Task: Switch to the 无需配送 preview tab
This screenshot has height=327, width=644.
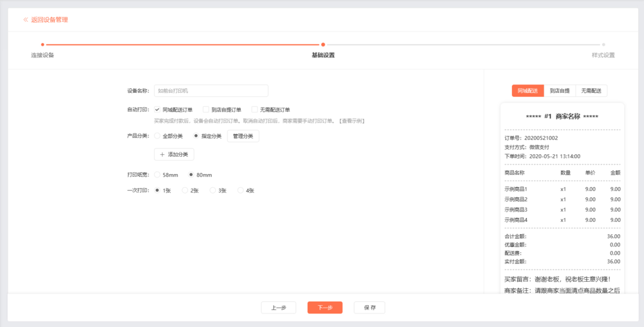Action: [x=591, y=91]
